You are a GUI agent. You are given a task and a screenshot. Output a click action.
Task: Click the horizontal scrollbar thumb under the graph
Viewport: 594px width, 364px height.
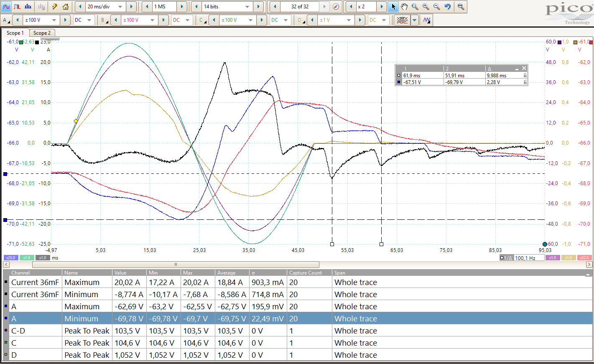(x=176, y=265)
